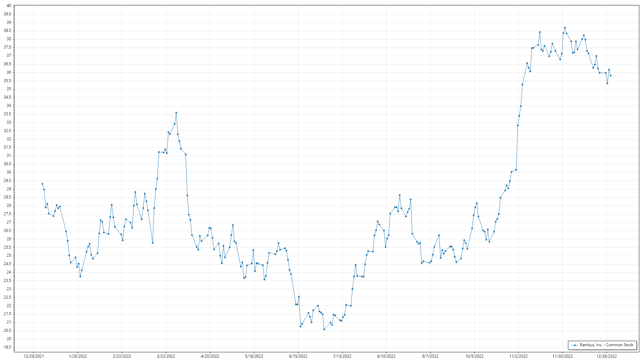Click the late-March peak point near 33.5
This screenshot has width=644, height=362.
pyautogui.click(x=176, y=113)
